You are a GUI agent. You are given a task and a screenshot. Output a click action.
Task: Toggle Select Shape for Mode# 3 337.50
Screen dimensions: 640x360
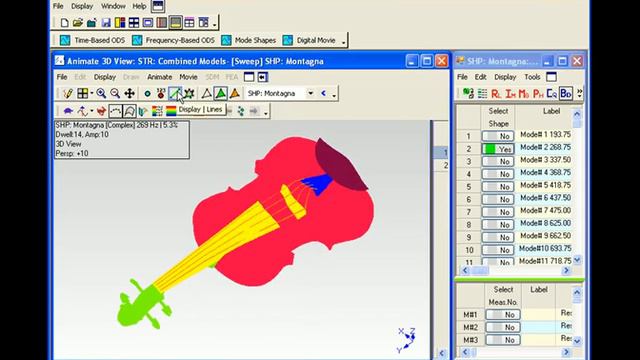coord(498,161)
